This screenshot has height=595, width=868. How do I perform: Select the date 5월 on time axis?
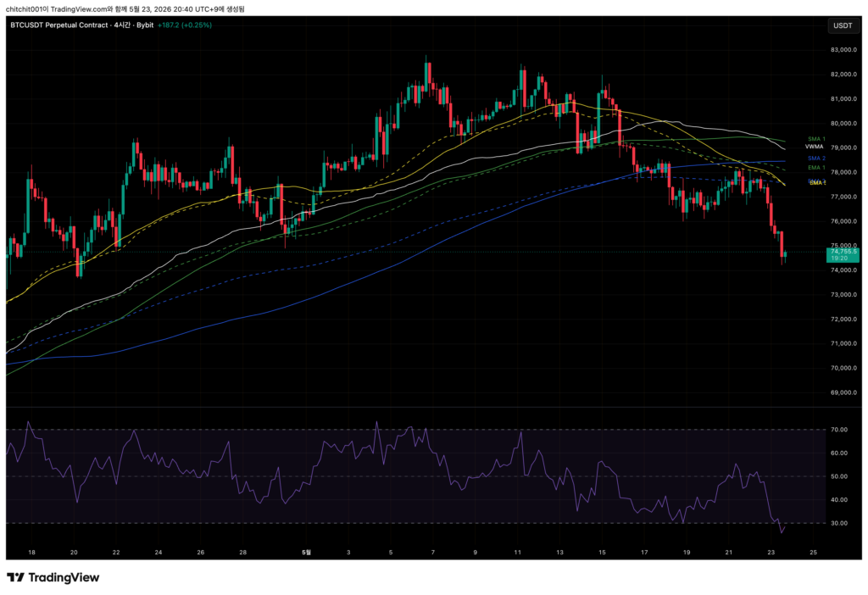[306, 553]
